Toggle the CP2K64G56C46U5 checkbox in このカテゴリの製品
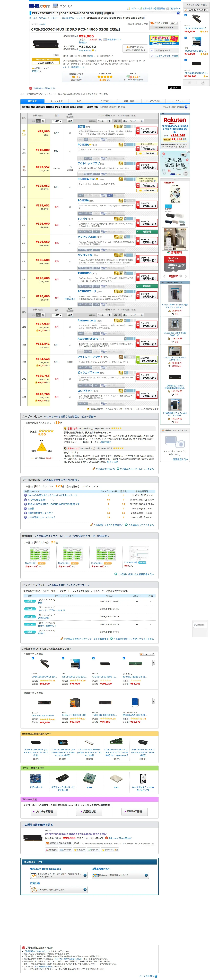Viewport: 210px width, 980px height. click(x=93, y=659)
